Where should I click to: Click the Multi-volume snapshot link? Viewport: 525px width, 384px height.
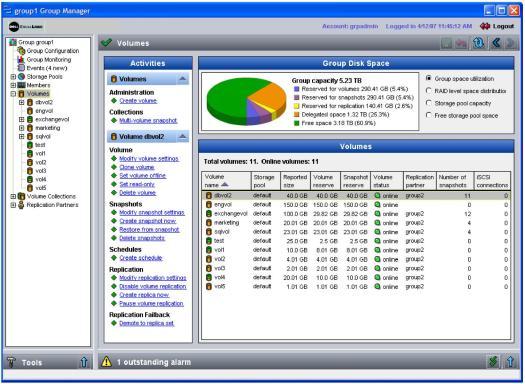point(148,121)
